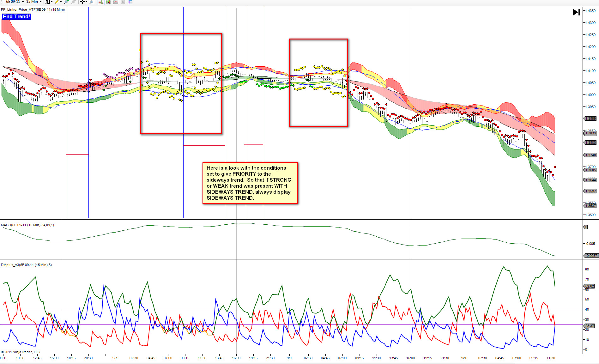Click the 1.4000 price axis label
The image size is (599, 364).
pos(590,95)
